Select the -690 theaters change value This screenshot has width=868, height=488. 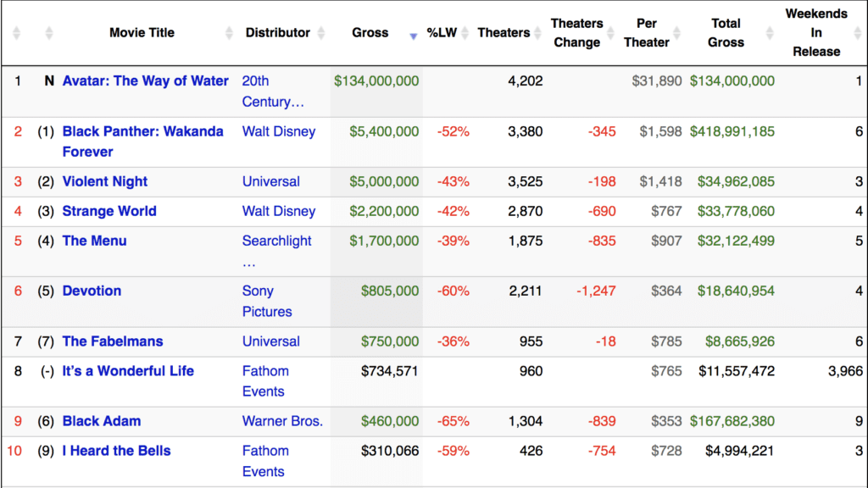coord(602,211)
